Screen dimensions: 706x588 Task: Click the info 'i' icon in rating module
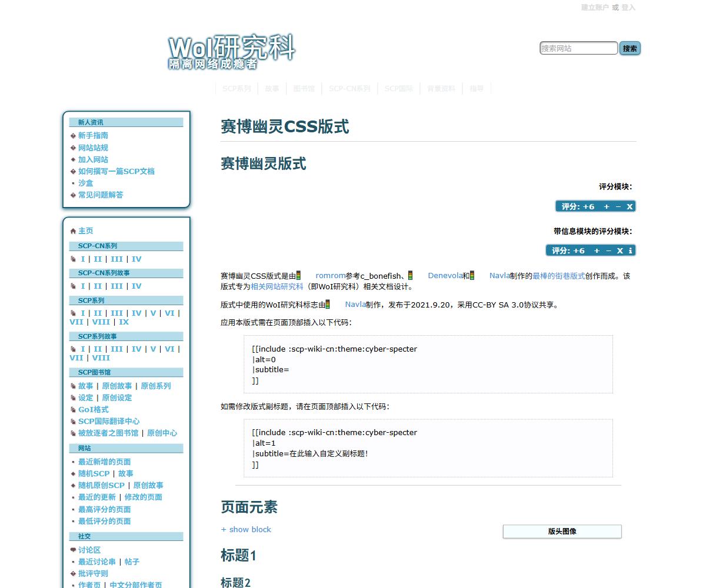(x=630, y=250)
